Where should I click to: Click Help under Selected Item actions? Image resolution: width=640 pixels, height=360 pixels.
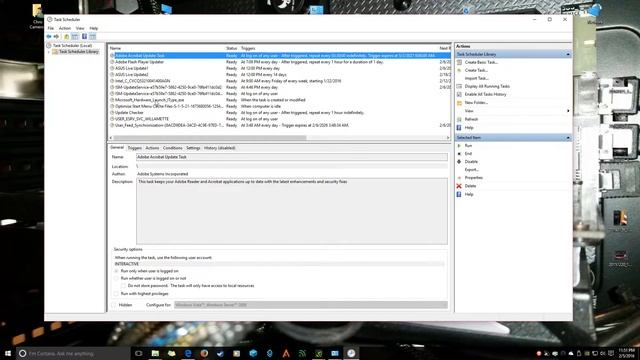point(469,194)
